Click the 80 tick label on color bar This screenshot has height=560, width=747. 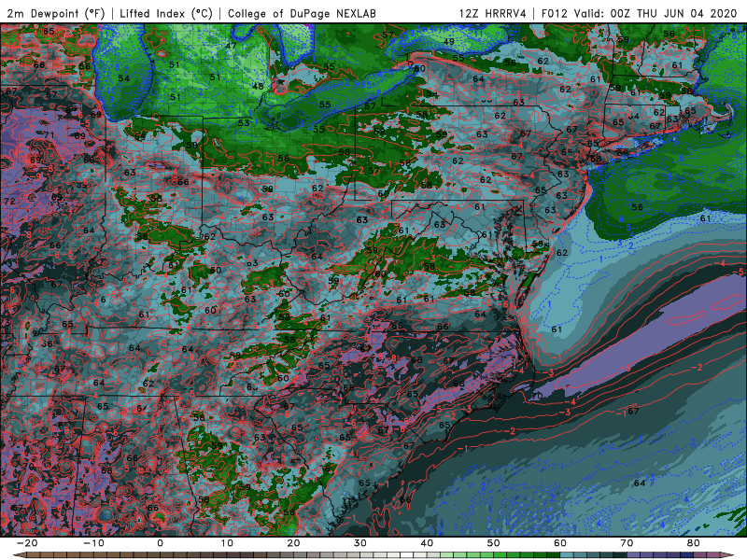tap(694, 543)
